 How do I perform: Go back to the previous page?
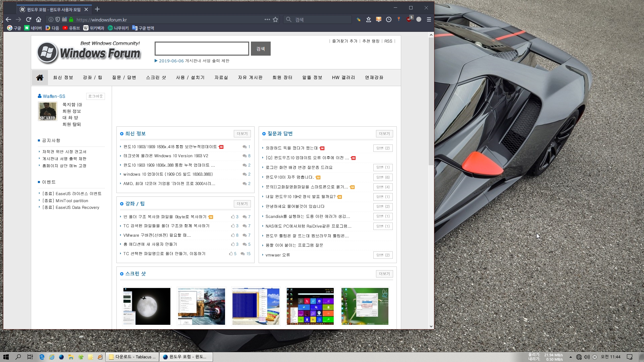pyautogui.click(x=8, y=19)
